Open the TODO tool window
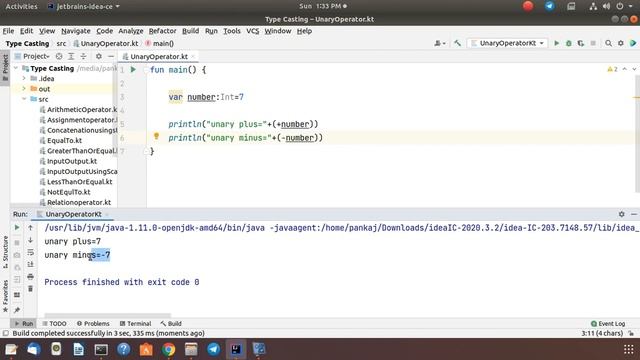Screen dimensions: 640x360 click(x=54, y=324)
